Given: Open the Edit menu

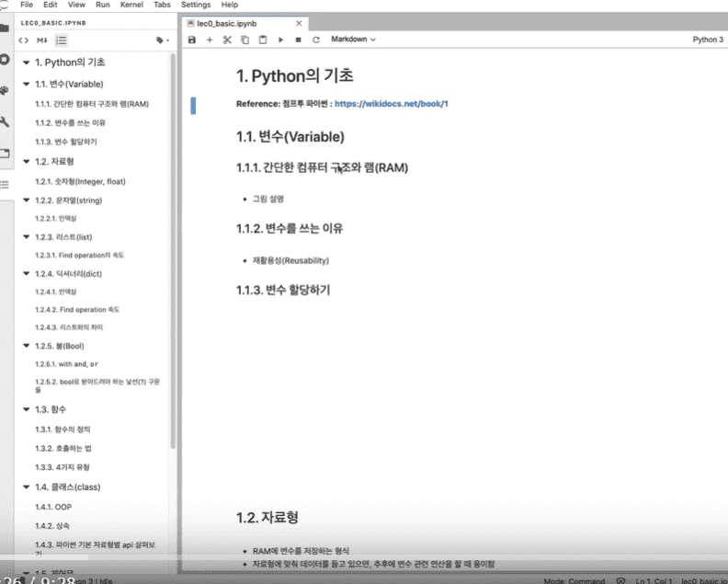Looking at the screenshot, I should [x=51, y=5].
